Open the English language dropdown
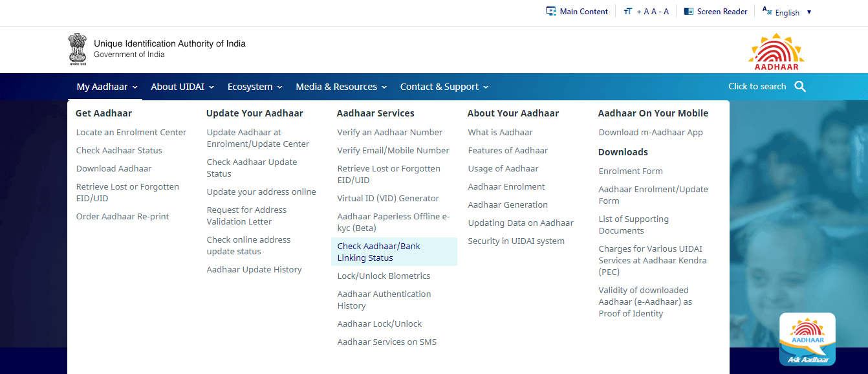Image resolution: width=868 pixels, height=374 pixels. (x=794, y=12)
